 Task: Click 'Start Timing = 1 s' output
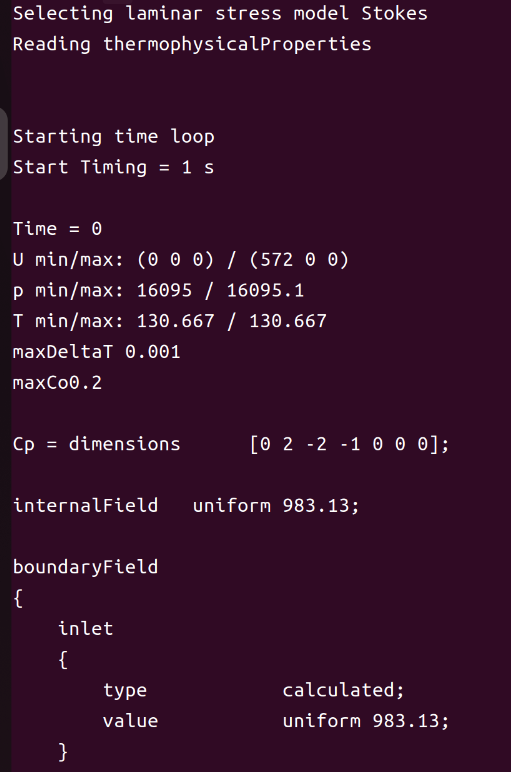[113, 167]
